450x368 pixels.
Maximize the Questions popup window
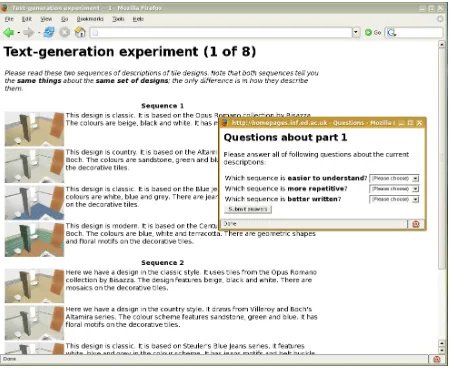410,123
